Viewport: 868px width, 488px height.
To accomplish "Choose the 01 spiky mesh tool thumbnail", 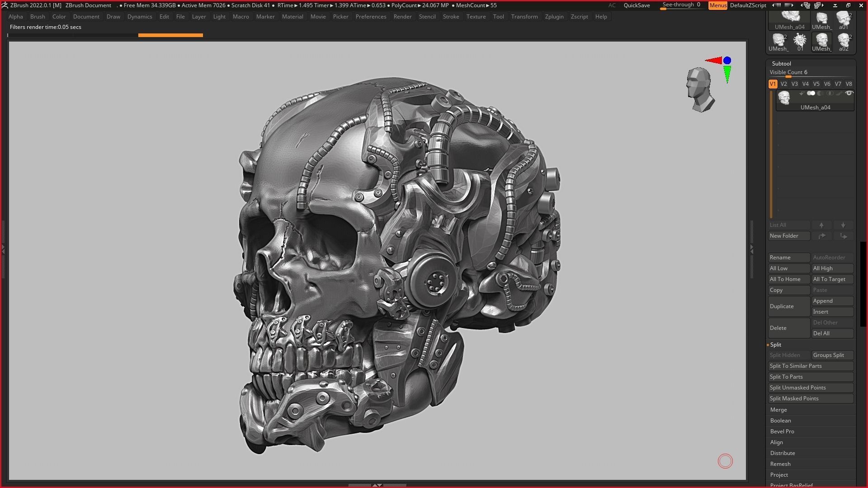I will point(800,42).
